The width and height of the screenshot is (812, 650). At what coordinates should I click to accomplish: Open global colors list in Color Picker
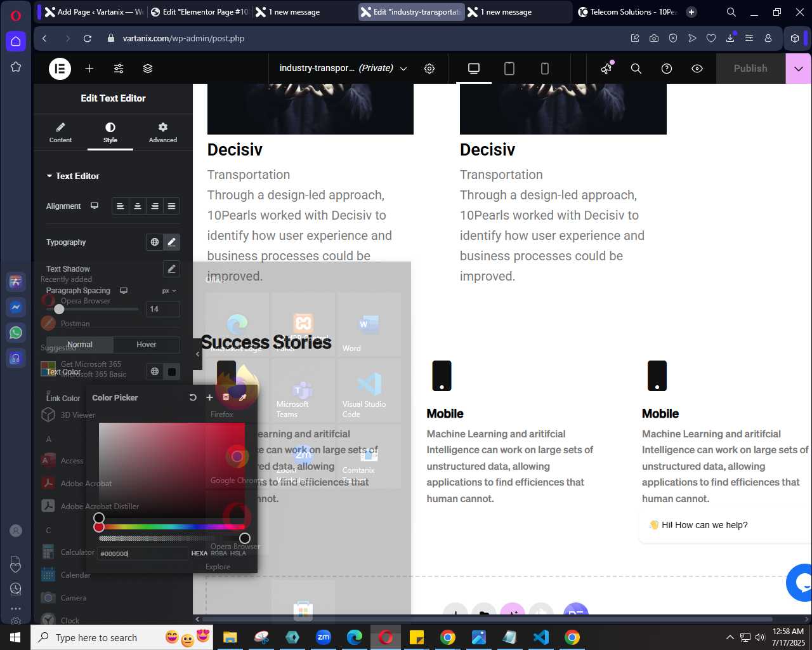(226, 397)
